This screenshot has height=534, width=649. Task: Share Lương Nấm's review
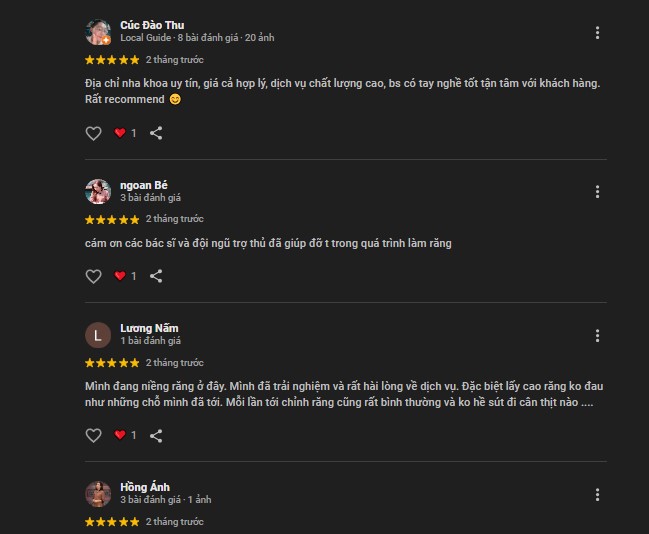pos(156,435)
